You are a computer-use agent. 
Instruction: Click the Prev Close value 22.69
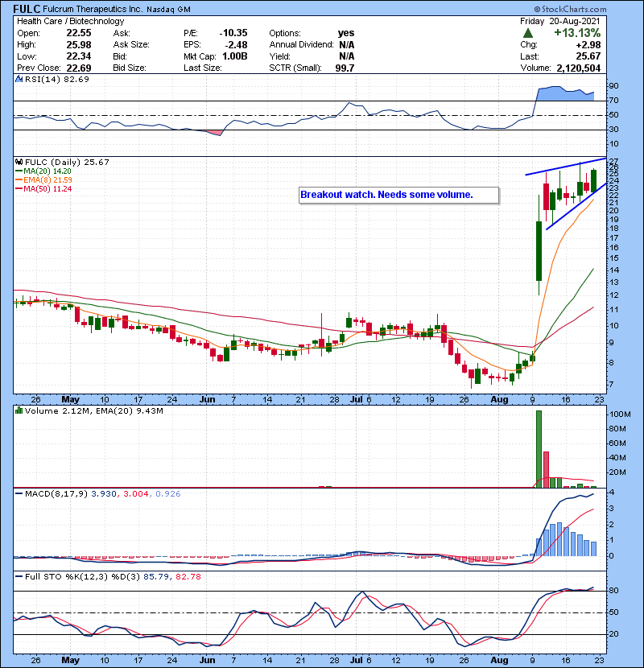click(79, 68)
